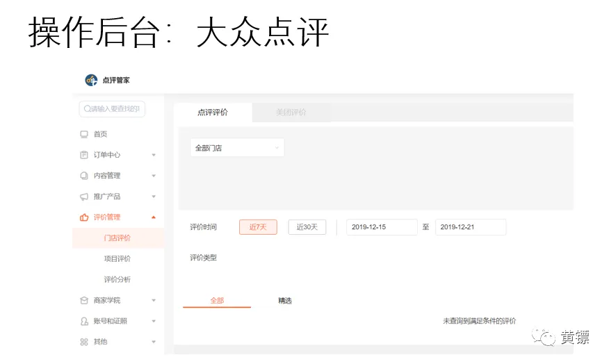The image size is (609, 364).
Task: Switch to the 美团评价 tab
Action: click(x=291, y=113)
